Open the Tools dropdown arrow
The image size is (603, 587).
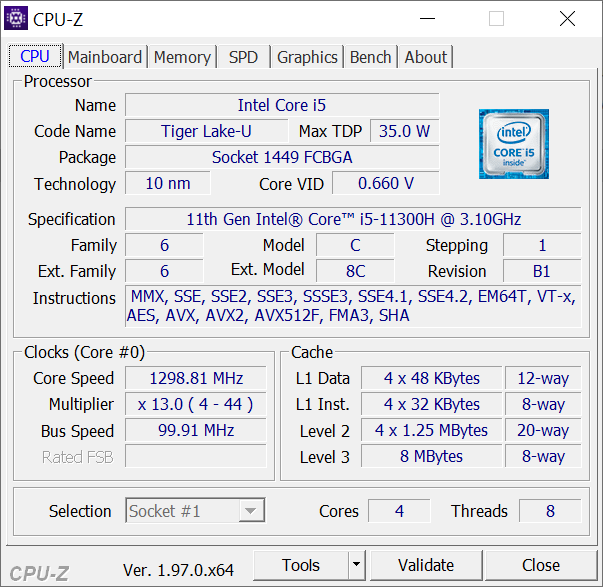356,565
